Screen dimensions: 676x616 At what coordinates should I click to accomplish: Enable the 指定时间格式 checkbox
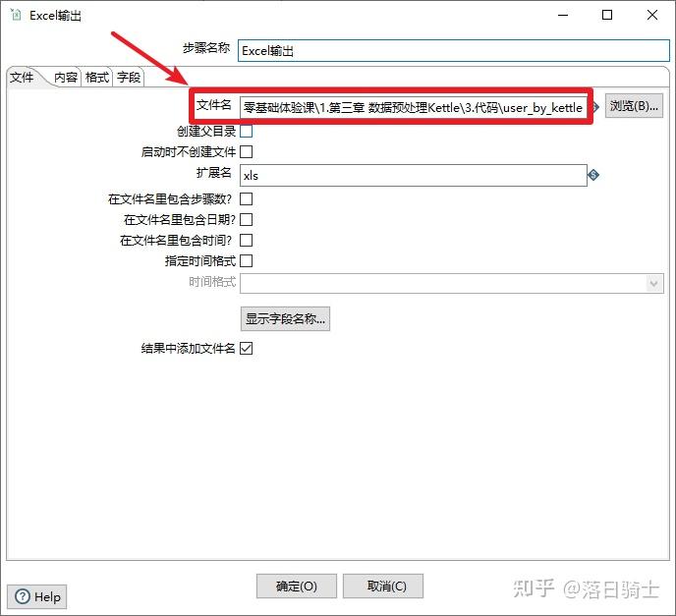(247, 261)
